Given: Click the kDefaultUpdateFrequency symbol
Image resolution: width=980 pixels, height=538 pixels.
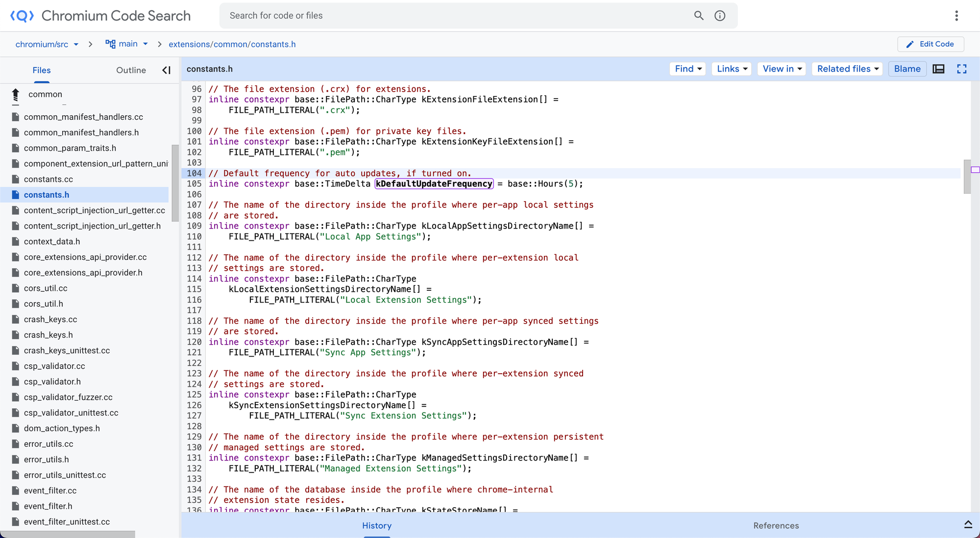Looking at the screenshot, I should [x=434, y=184].
